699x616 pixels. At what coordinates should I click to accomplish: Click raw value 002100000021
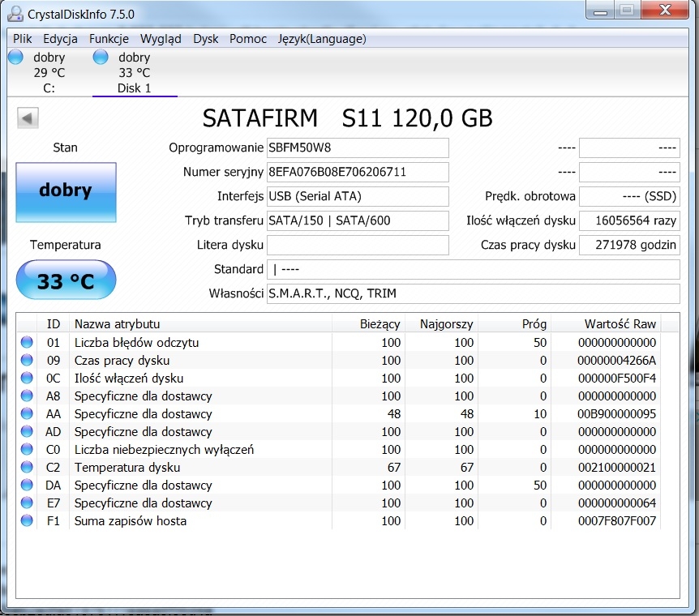coord(617,467)
